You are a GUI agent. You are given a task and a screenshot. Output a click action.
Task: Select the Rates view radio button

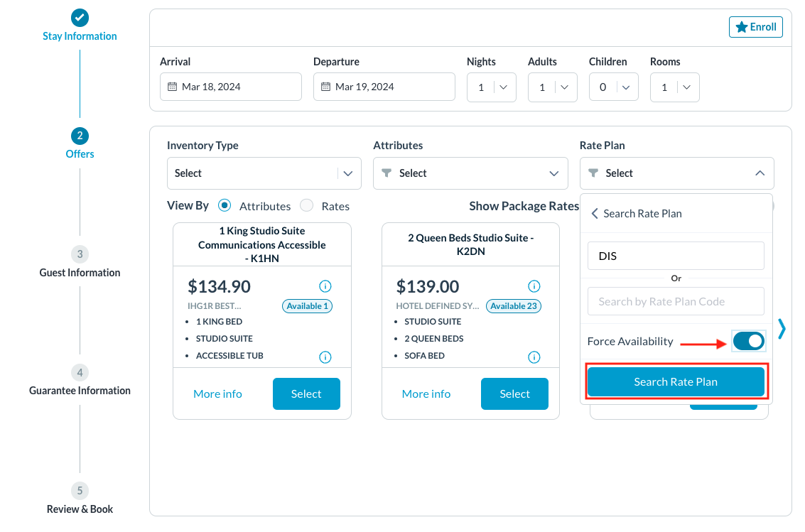[x=307, y=205]
